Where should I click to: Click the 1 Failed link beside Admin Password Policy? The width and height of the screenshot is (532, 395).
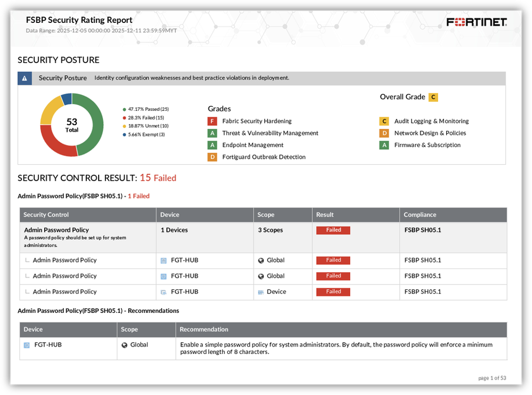click(x=139, y=196)
